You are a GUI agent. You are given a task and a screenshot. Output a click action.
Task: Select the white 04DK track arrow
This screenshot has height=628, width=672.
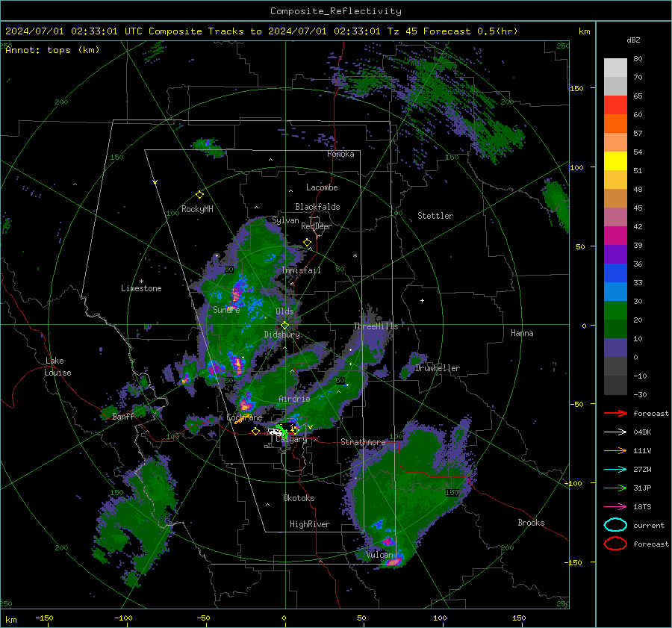coord(615,432)
